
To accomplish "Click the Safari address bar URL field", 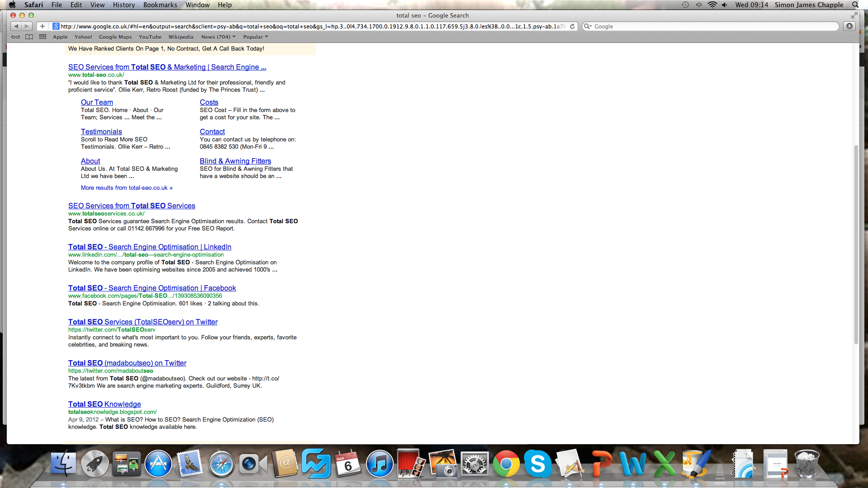I will click(x=312, y=26).
